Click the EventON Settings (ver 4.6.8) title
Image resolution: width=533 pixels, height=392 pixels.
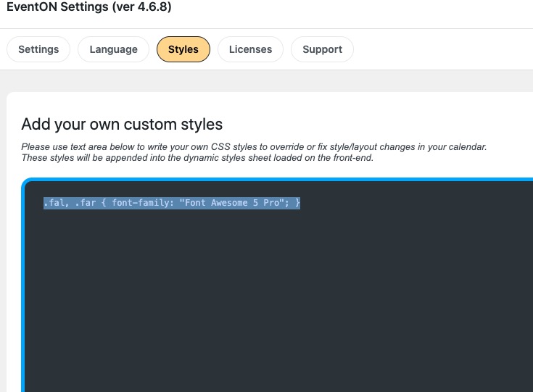tap(89, 7)
